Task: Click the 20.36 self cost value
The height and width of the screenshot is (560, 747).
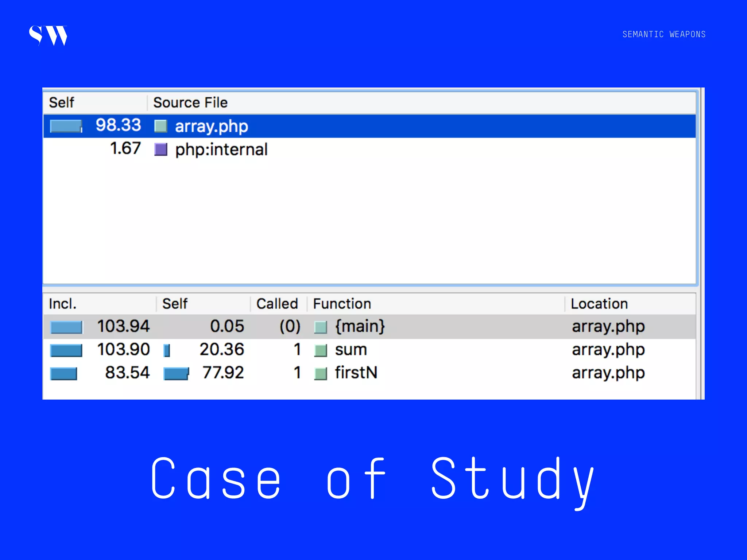Action: tap(222, 349)
